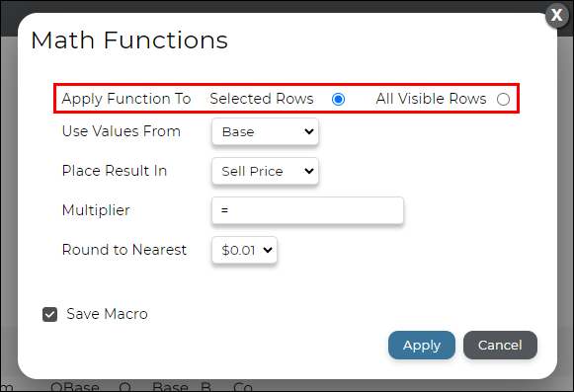Click the blue Apply button

click(x=422, y=346)
